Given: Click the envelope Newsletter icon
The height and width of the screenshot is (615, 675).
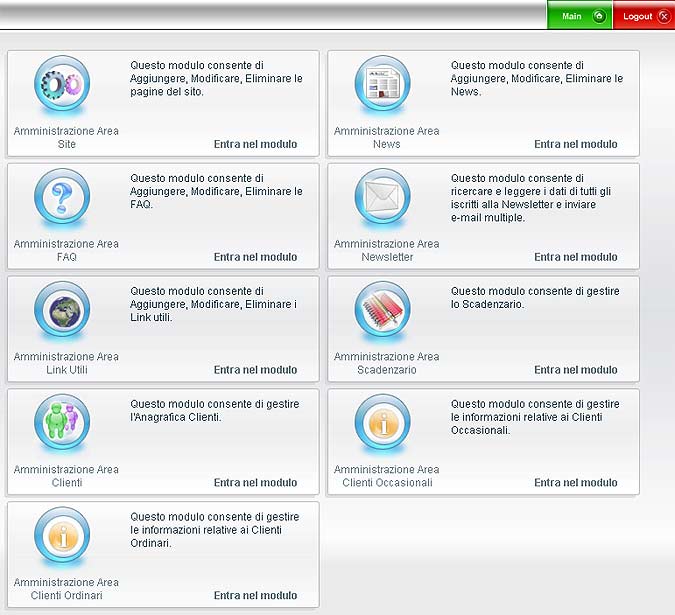Looking at the screenshot, I should pyautogui.click(x=382, y=196).
